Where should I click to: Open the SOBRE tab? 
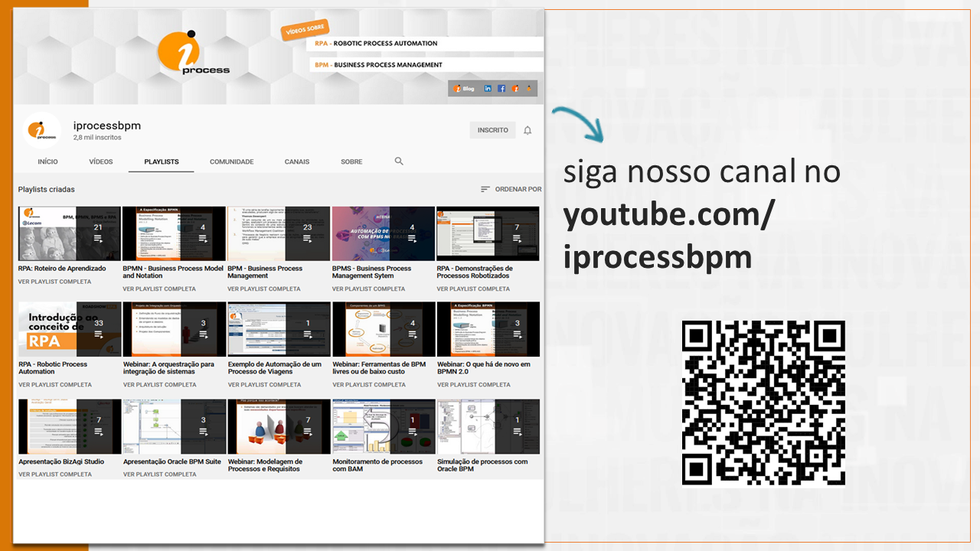coord(351,161)
